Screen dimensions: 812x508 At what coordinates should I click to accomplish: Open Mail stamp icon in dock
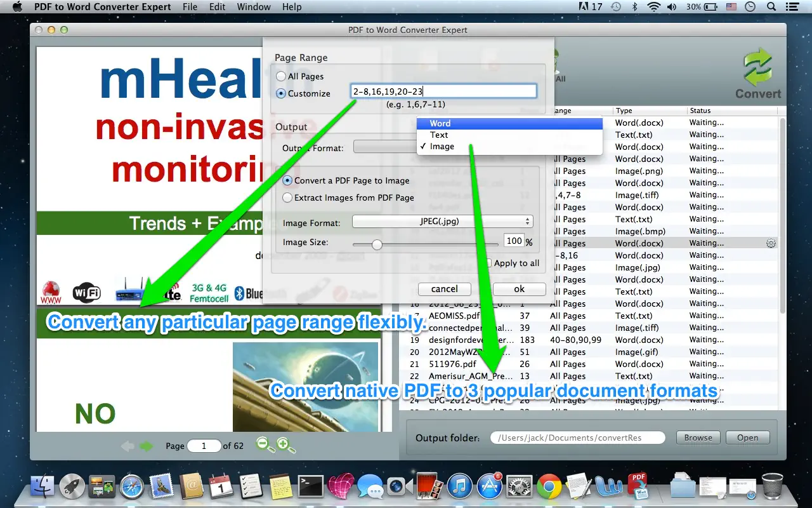tap(162, 487)
